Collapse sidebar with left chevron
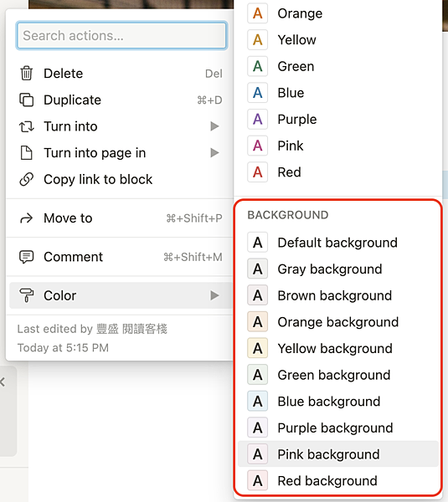The image size is (448, 502). tap(3, 382)
